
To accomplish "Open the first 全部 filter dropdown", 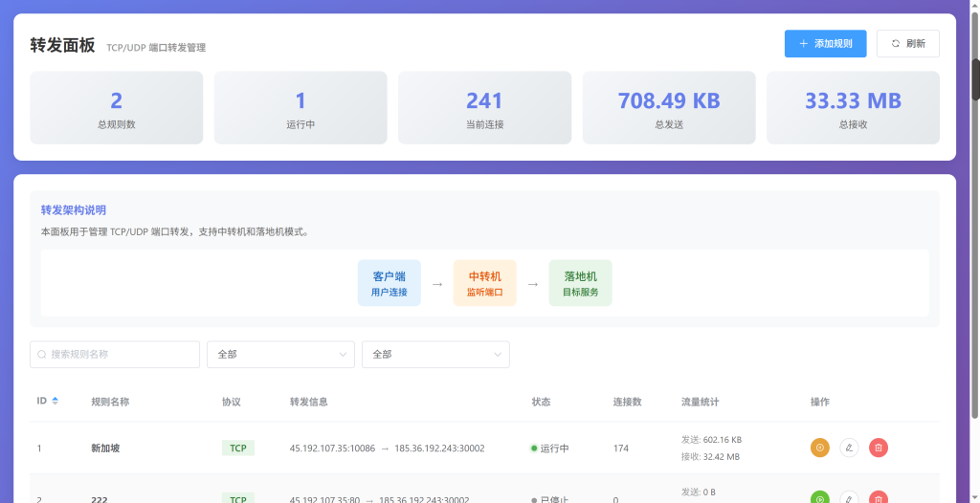I will pos(280,354).
